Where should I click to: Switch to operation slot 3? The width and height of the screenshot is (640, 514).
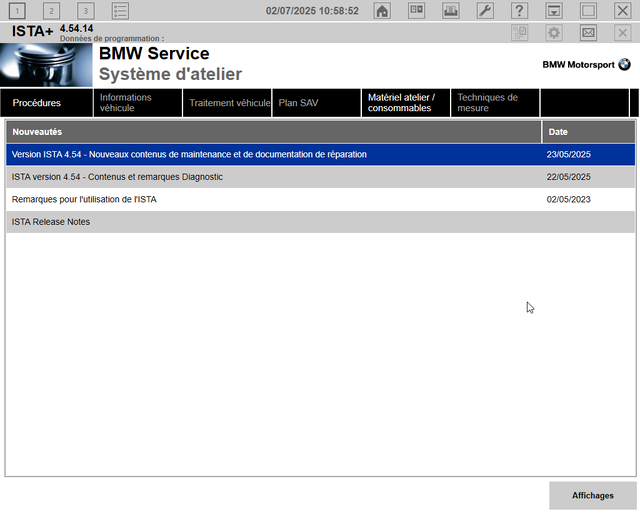(86, 11)
